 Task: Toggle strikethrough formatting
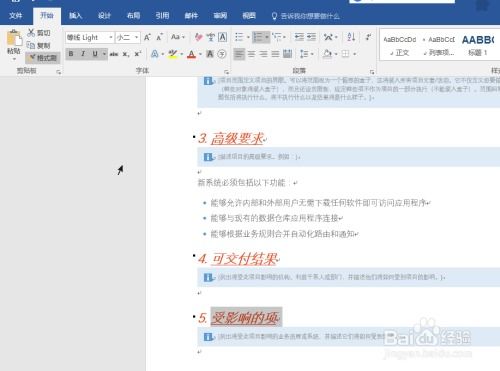(x=114, y=54)
